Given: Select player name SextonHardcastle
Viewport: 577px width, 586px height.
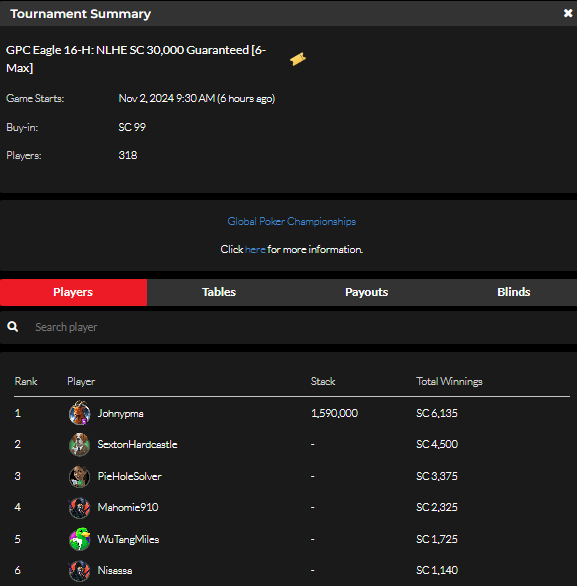Looking at the screenshot, I should click(137, 444).
